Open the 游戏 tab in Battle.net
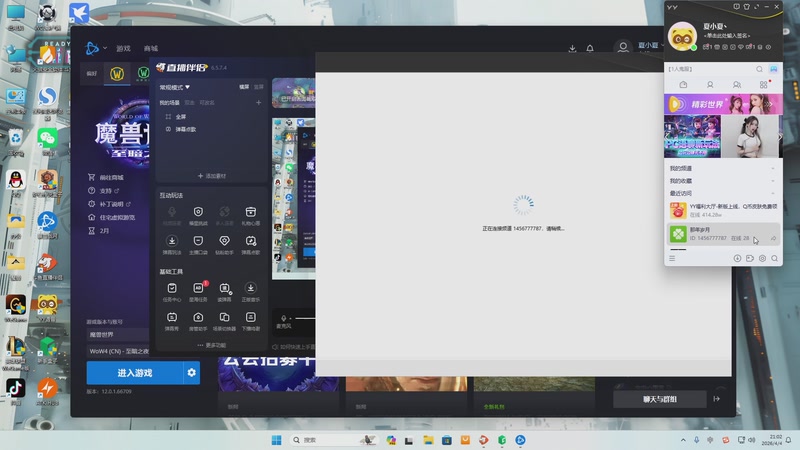The image size is (800, 450). 123,48
